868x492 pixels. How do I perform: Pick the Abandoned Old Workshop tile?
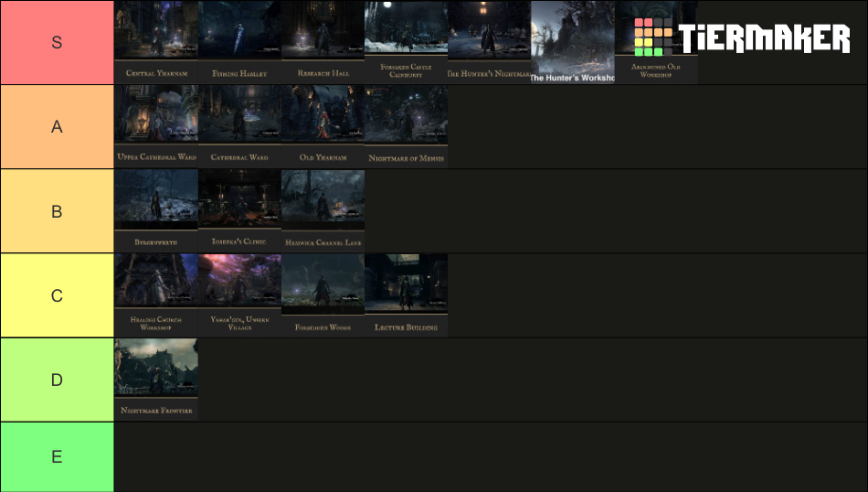pos(656,42)
